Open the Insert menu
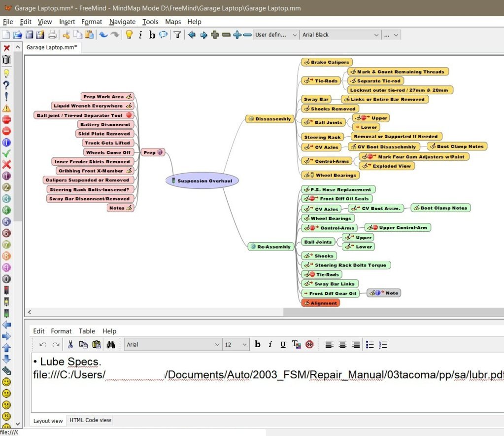504x436 pixels. (x=67, y=22)
